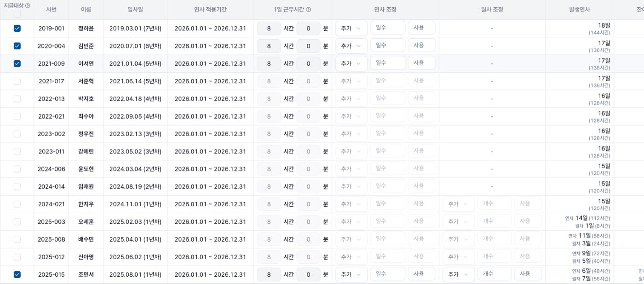The height and width of the screenshot is (284, 644).
Task: Focus the 일수 input for 정하윤
Action: point(387,28)
